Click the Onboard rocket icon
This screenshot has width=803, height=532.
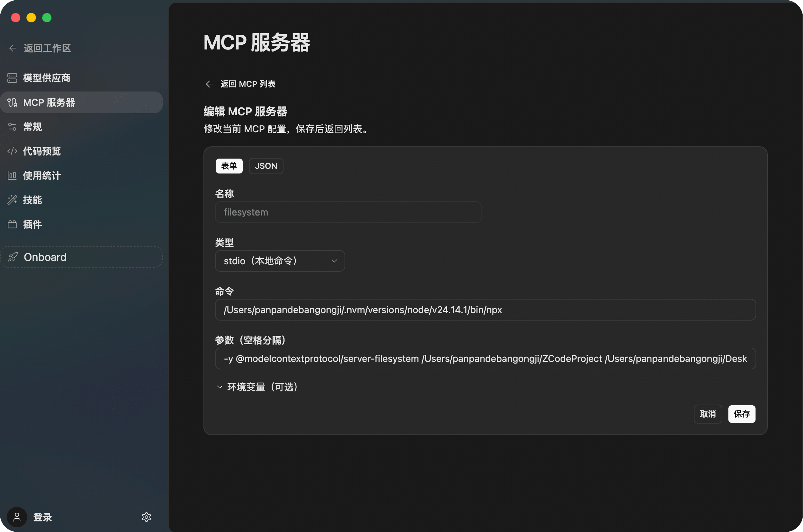13,257
